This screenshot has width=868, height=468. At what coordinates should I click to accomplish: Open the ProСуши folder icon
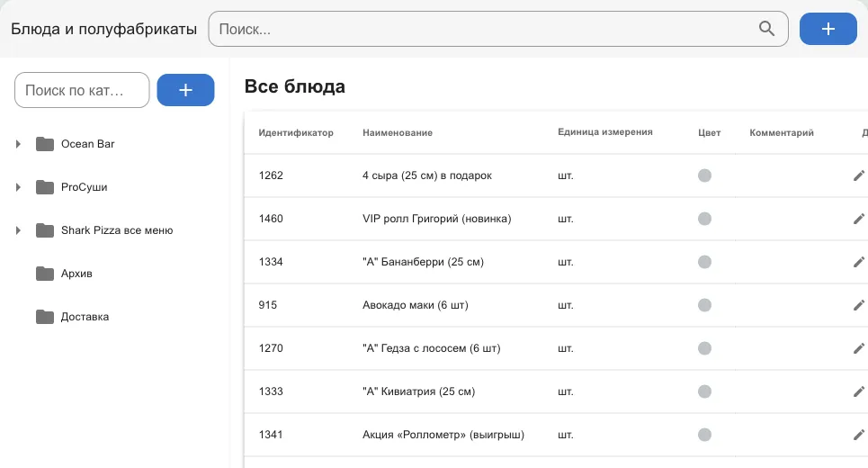click(x=45, y=187)
